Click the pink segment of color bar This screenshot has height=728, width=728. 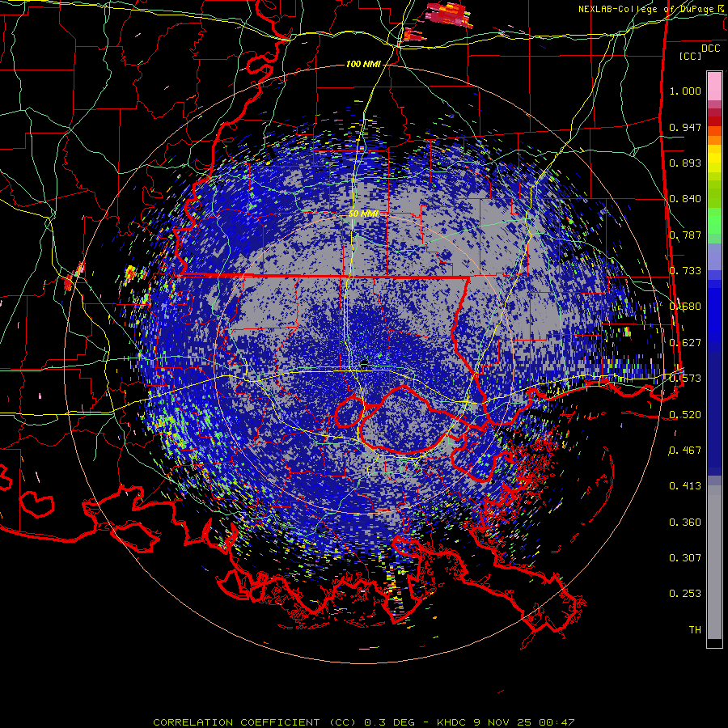pyautogui.click(x=714, y=86)
